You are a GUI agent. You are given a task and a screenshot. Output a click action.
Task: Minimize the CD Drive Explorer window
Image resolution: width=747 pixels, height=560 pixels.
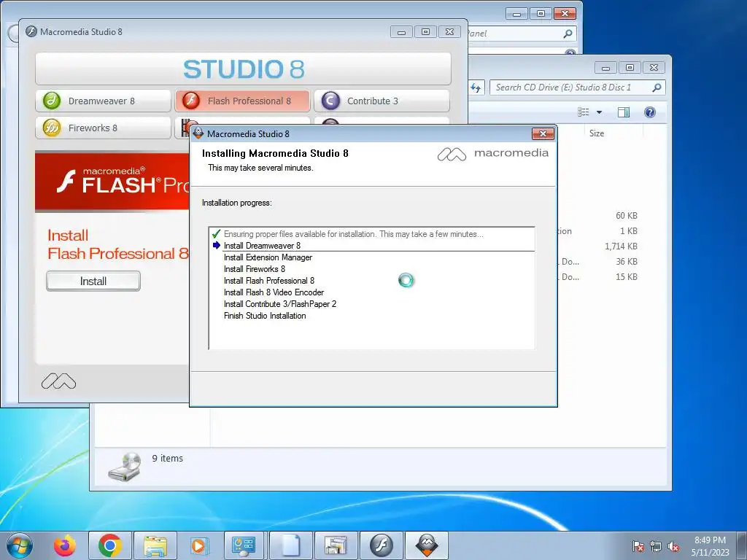coord(605,68)
